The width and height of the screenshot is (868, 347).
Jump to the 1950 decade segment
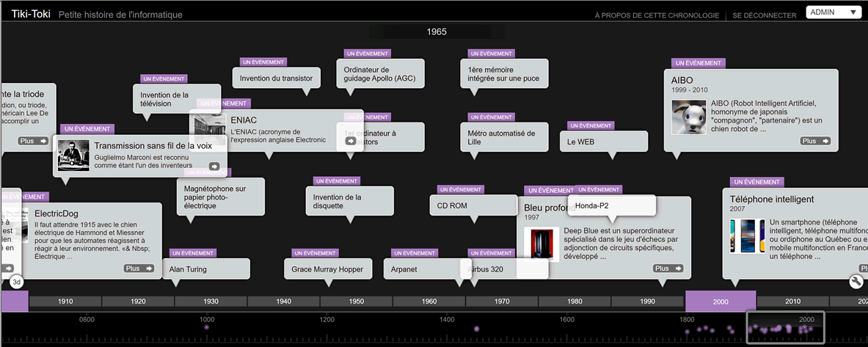pos(357,302)
